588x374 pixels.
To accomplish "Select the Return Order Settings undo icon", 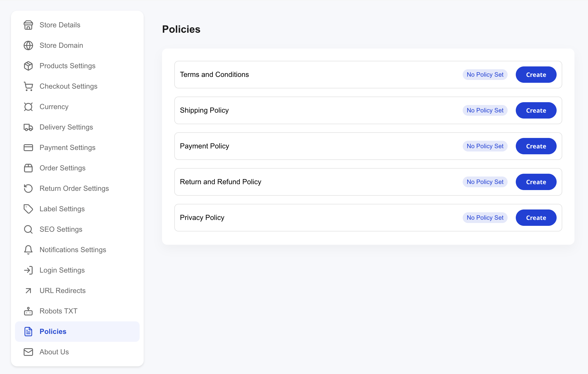I will pos(28,188).
